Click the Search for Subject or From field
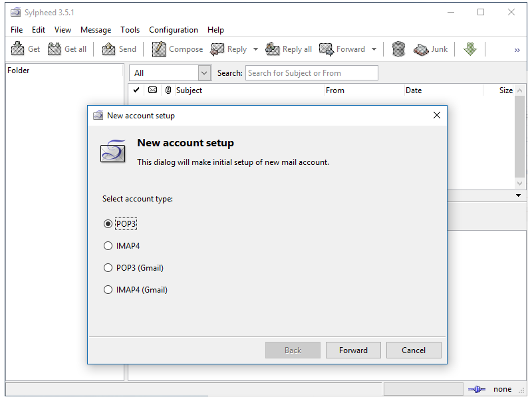This screenshot has height=399, width=532. point(311,73)
